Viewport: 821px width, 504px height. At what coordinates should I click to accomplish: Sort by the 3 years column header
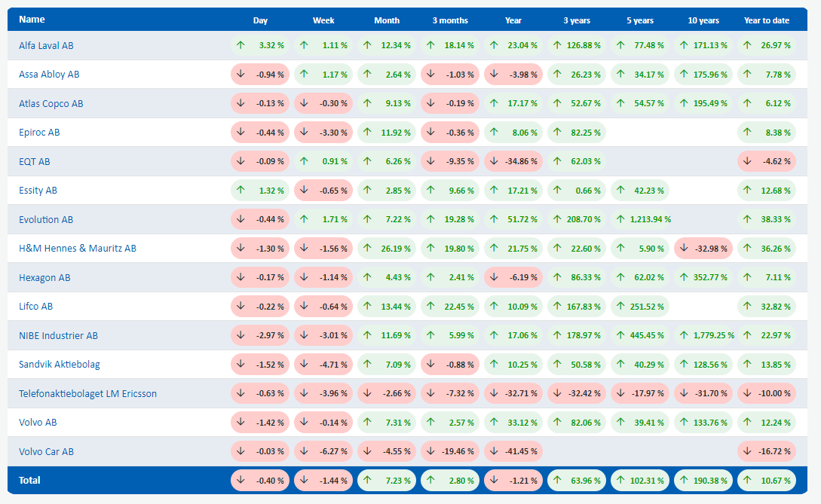[x=577, y=20]
